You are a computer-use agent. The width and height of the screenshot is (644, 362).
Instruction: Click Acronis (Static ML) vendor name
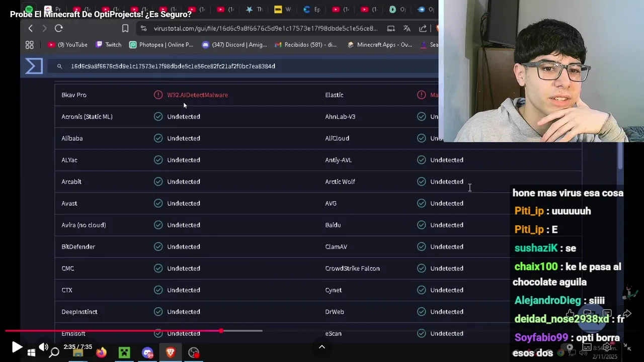pyautogui.click(x=87, y=117)
